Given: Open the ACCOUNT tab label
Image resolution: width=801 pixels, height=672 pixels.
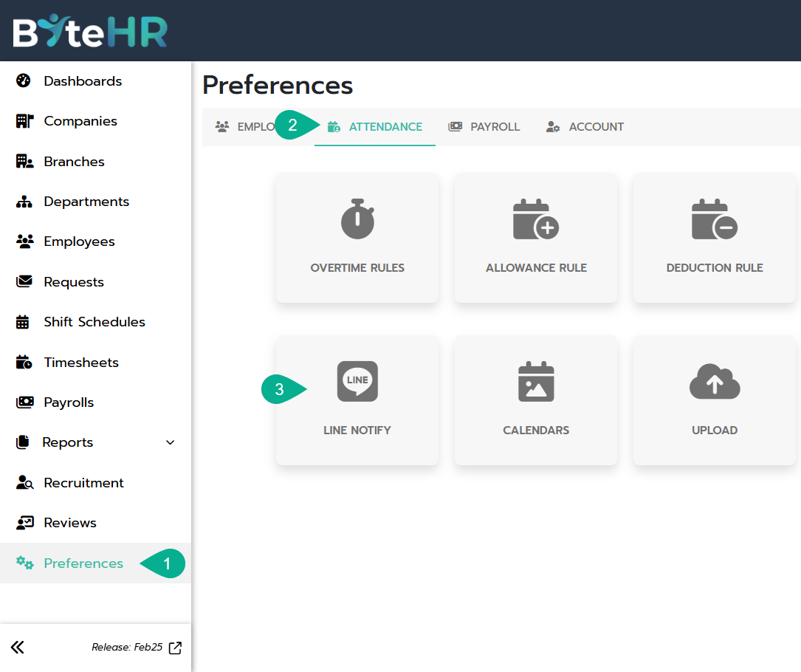Looking at the screenshot, I should coord(597,127).
